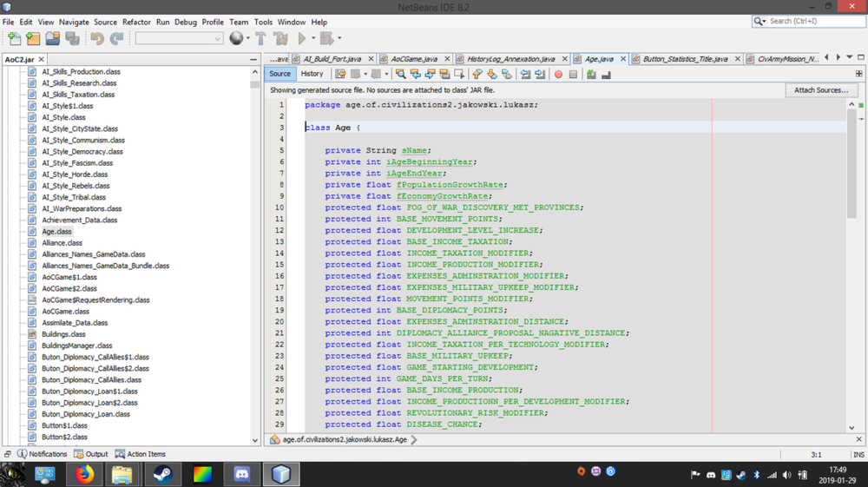
Task: Switch to Button_Statistics_Title.java tab
Action: click(x=686, y=59)
